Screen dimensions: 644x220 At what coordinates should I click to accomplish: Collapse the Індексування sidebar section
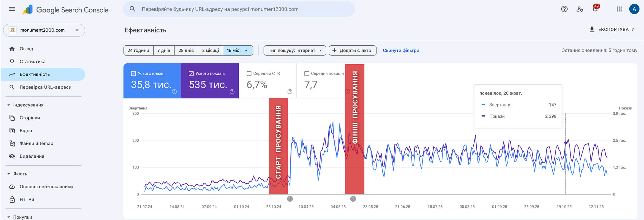pos(9,105)
